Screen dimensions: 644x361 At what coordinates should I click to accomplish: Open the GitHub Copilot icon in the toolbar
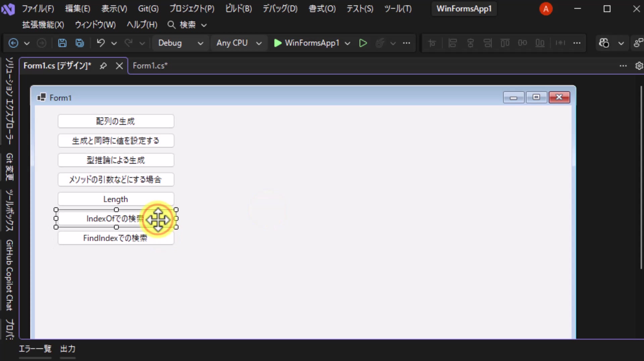[604, 43]
